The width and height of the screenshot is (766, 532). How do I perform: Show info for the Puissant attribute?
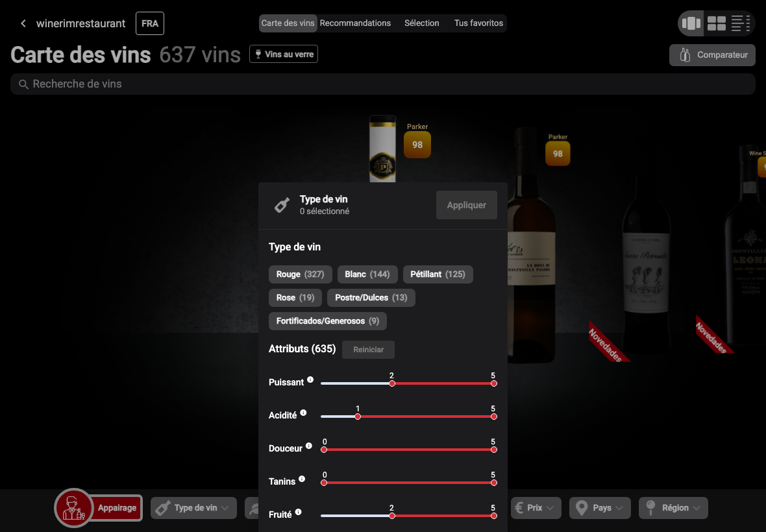pos(310,380)
